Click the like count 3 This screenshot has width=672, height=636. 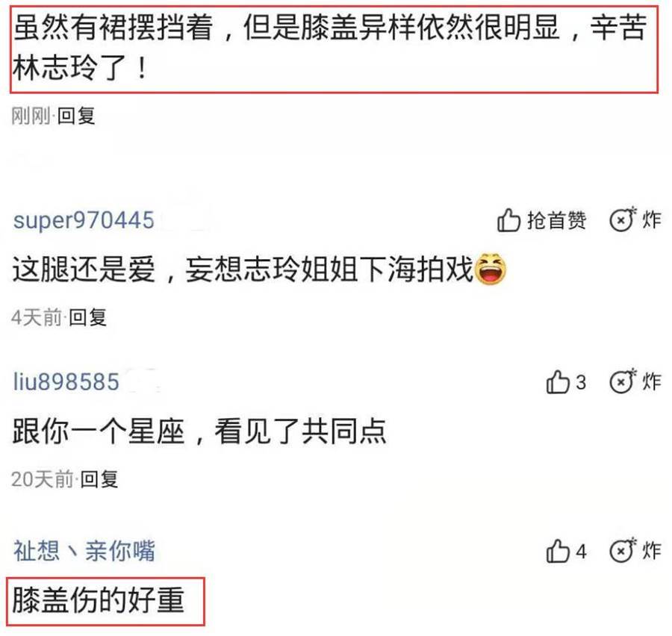(580, 382)
